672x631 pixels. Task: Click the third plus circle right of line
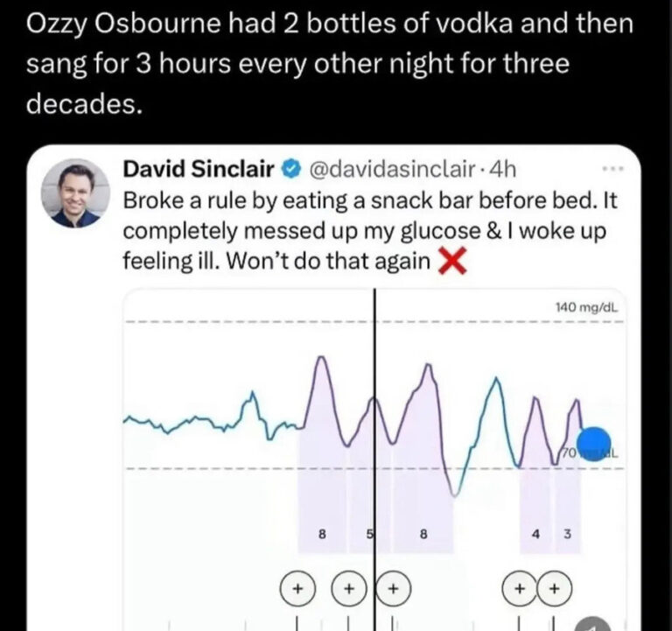[x=394, y=588]
